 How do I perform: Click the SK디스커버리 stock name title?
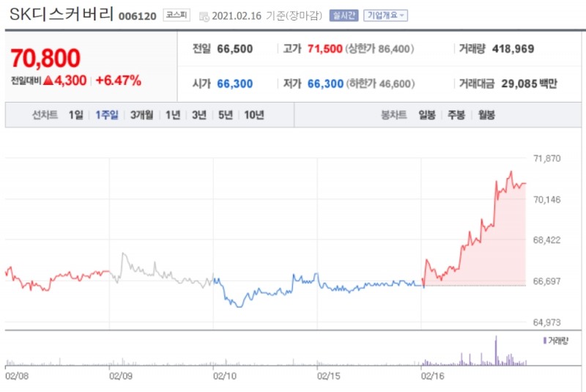pos(61,15)
